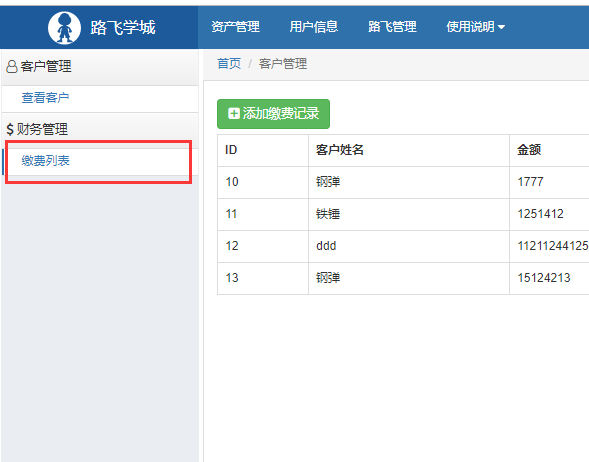Click the user icon beside 客户管理
Image resolution: width=589 pixels, height=462 pixels.
click(12, 66)
